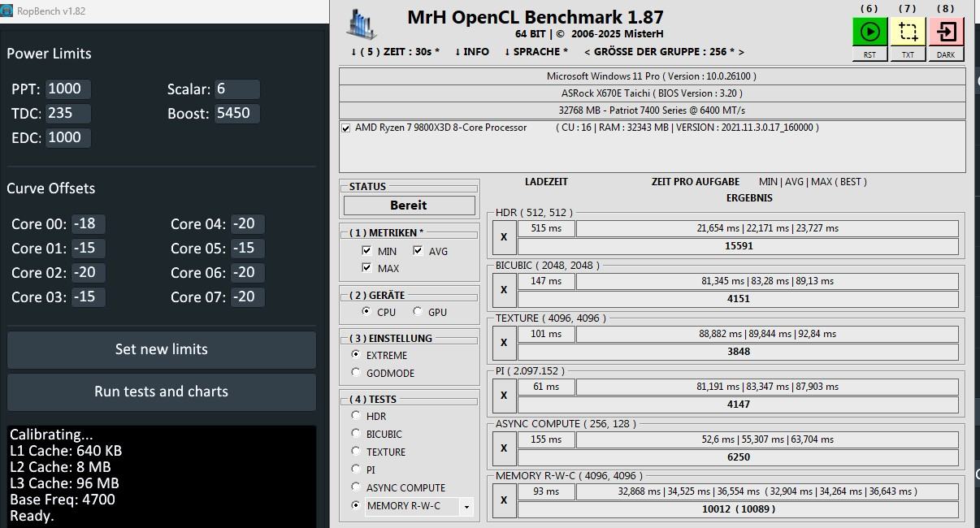Uncheck the AMD Ryzen 7 9800X3D device checkbox
This screenshot has height=528, width=980.
[x=346, y=128]
